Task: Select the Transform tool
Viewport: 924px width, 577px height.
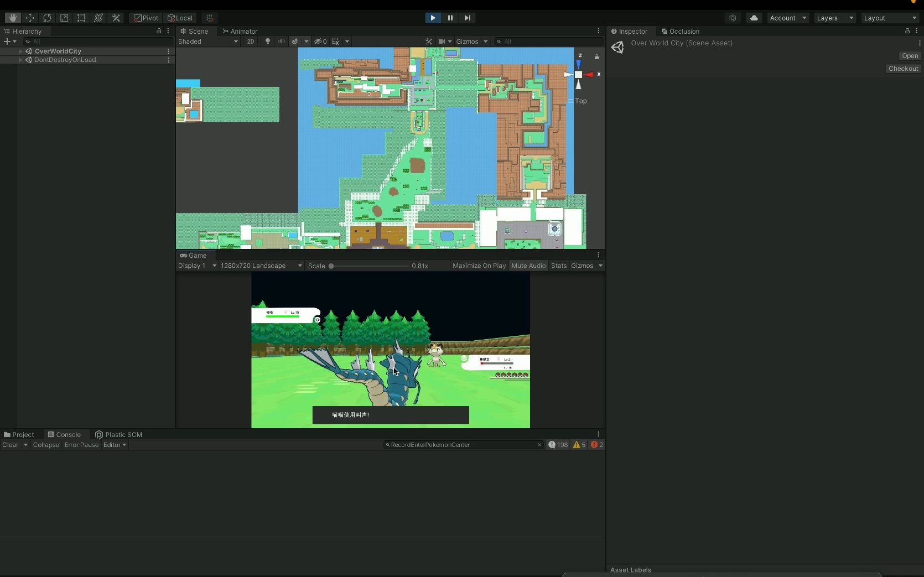Action: [98, 18]
